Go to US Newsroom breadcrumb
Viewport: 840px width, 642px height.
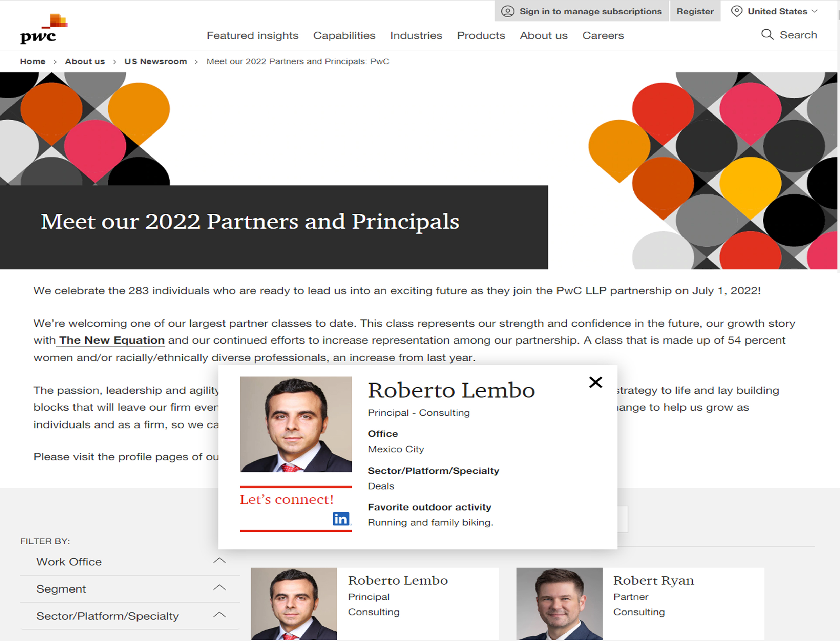[155, 62]
